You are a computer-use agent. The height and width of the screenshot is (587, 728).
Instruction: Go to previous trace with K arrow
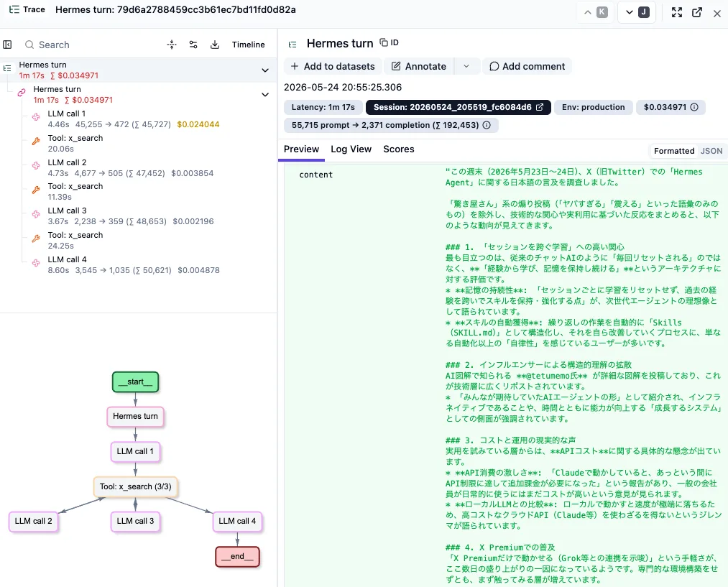(595, 12)
